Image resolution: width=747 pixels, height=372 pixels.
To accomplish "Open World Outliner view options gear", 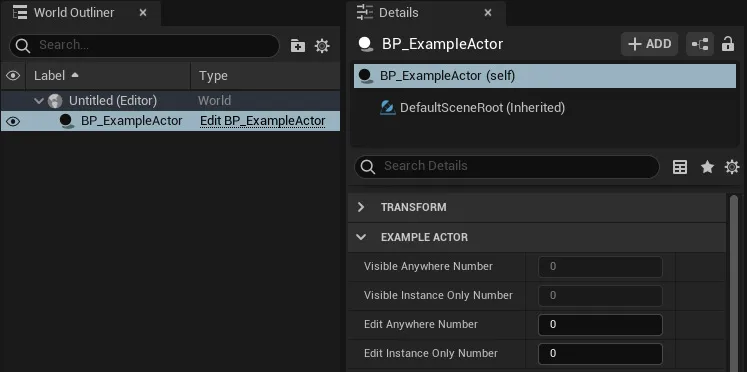I will pyautogui.click(x=322, y=46).
